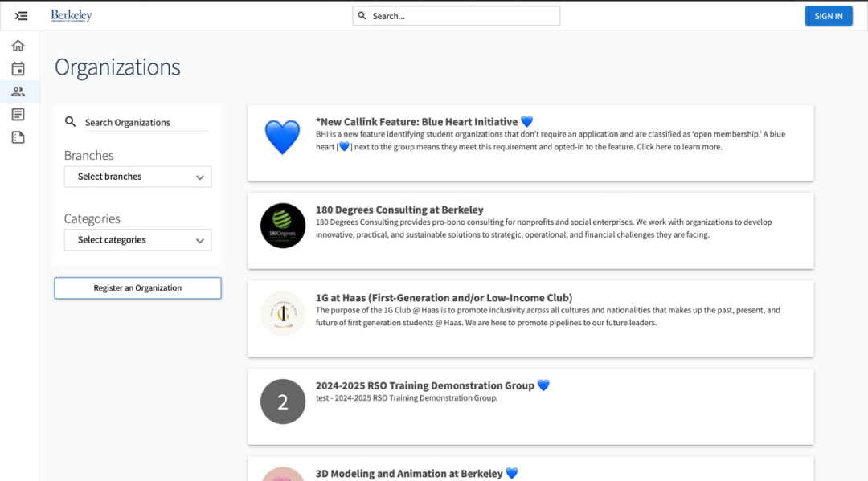The height and width of the screenshot is (481, 868).
Task: Click the 1G Club purpose description
Action: tap(548, 316)
